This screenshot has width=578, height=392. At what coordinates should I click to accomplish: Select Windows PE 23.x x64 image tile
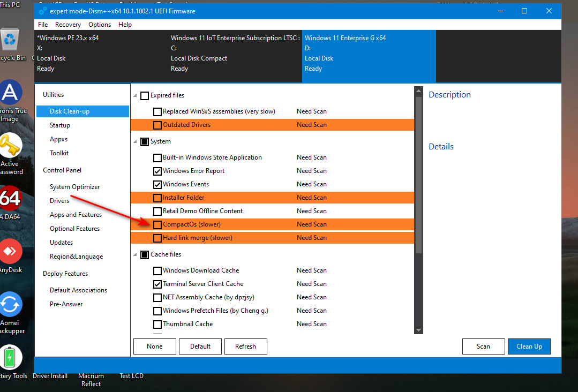click(x=101, y=56)
